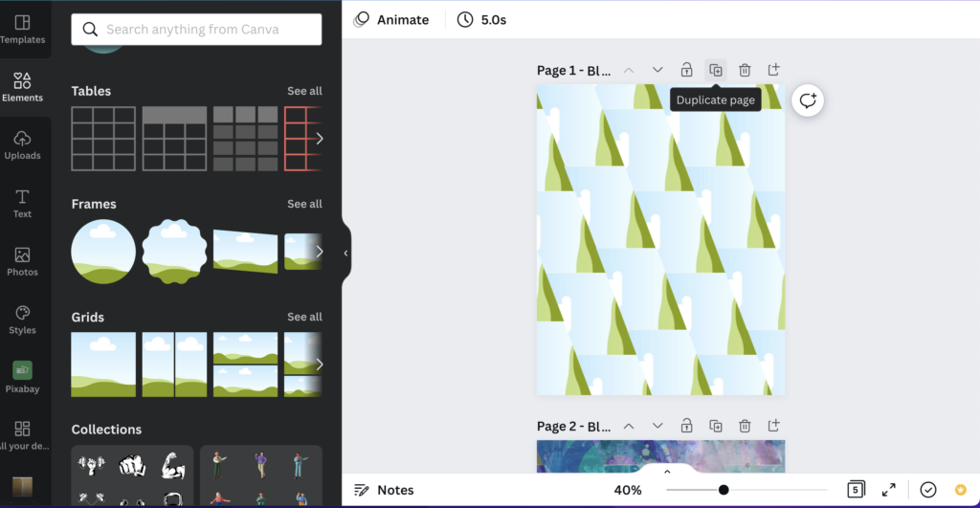Move Page 1 up
The image size is (980, 508).
[629, 70]
